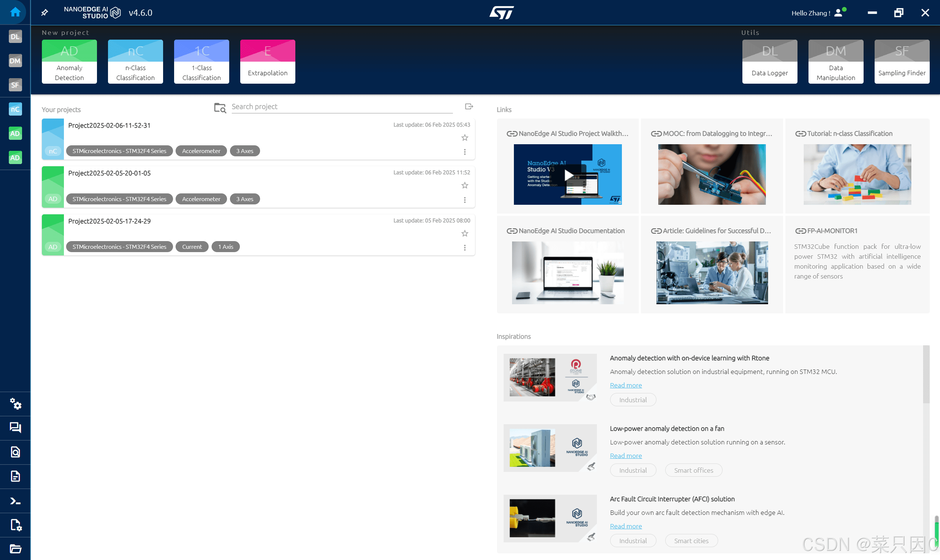
Task: Start a new n-Class Classification project
Action: [x=135, y=62]
